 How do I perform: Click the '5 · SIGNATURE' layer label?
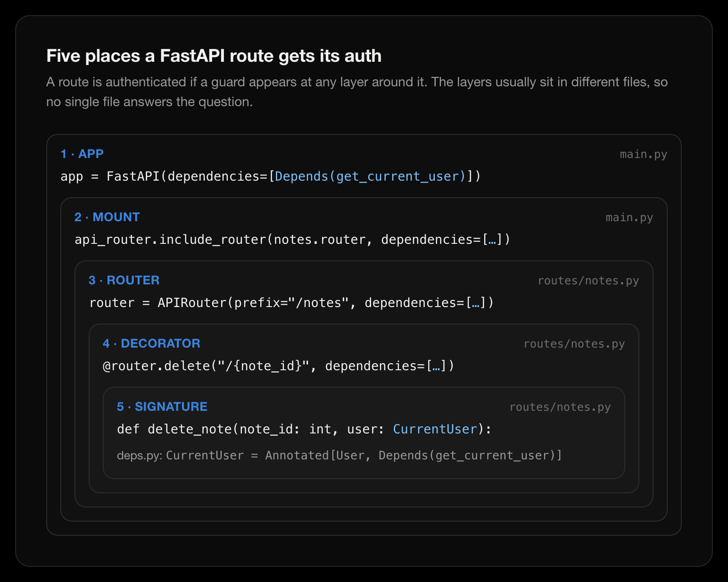click(x=162, y=407)
